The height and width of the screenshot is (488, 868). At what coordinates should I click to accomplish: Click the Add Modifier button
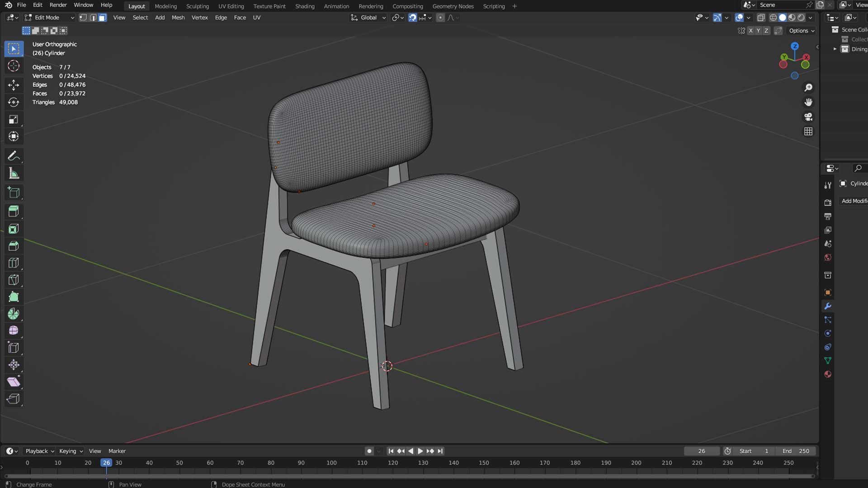[854, 201]
